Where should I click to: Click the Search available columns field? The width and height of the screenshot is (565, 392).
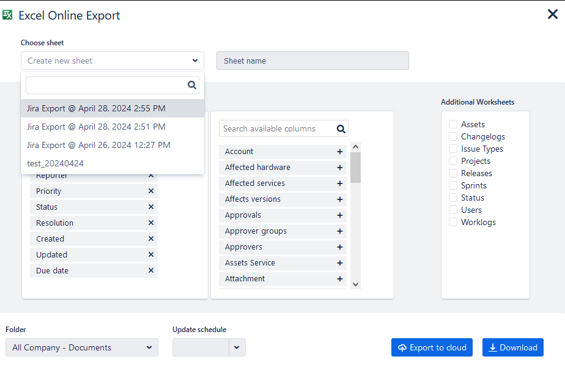click(x=277, y=129)
